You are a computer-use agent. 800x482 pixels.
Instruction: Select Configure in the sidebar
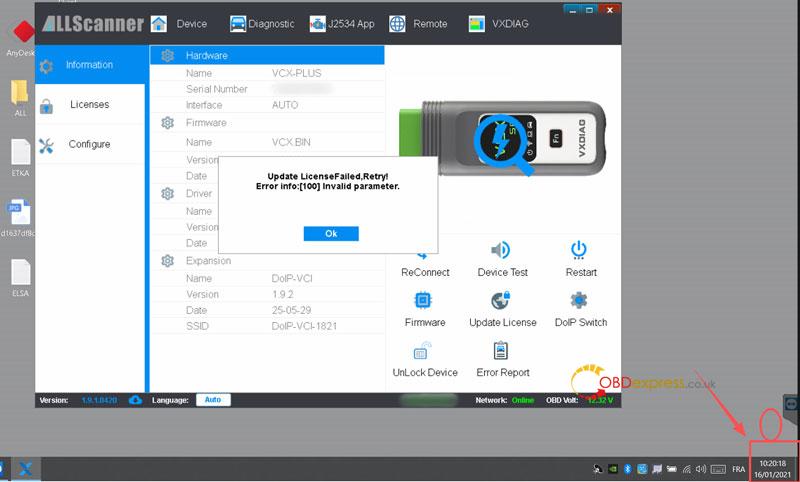click(x=90, y=144)
